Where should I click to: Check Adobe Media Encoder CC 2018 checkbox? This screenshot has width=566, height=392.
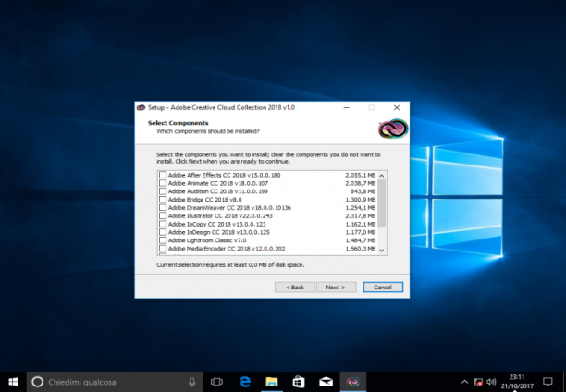(x=163, y=249)
